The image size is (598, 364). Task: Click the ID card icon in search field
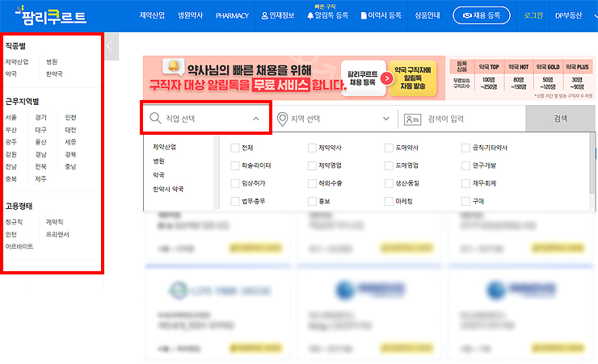click(x=412, y=119)
